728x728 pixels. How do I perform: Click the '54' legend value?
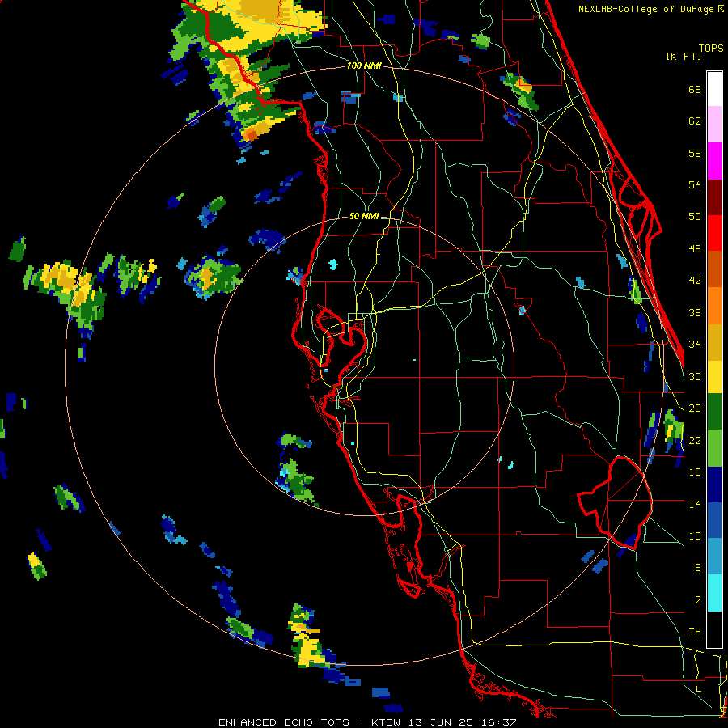point(695,184)
